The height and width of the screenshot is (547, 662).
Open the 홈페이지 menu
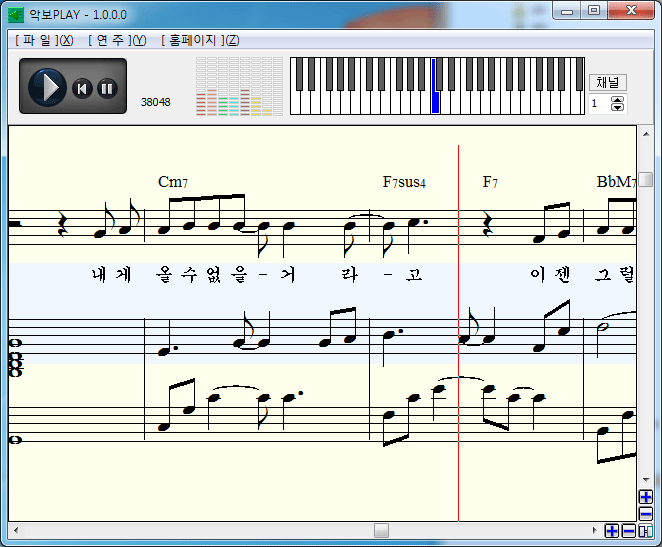coord(200,40)
